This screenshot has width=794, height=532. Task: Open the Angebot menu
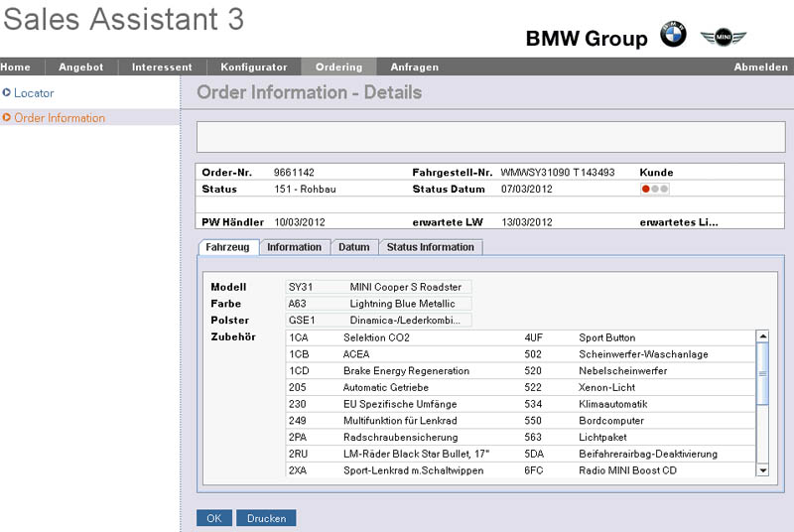click(x=81, y=67)
